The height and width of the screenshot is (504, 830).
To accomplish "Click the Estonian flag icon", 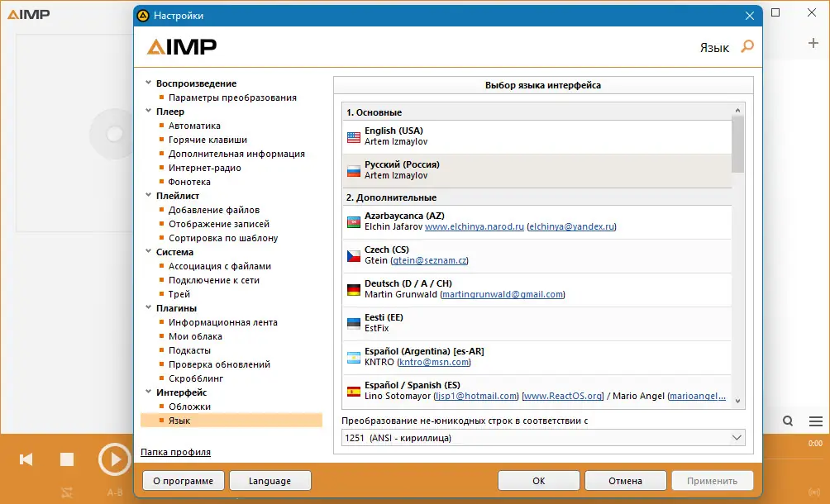I will (354, 324).
